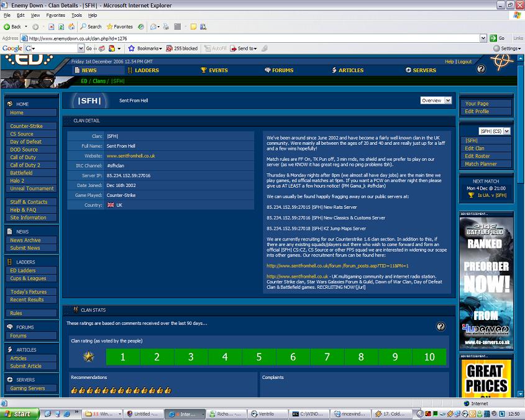The image size is (525, 420).
Task: Open the Overview dropdown on the clan header
Action: click(x=436, y=101)
